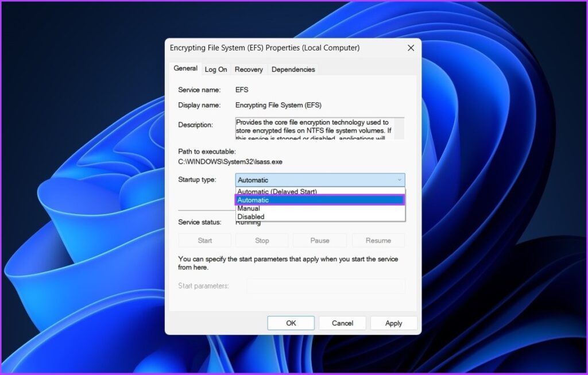This screenshot has width=588, height=375.
Task: Open the Recovery tab
Action: (249, 69)
